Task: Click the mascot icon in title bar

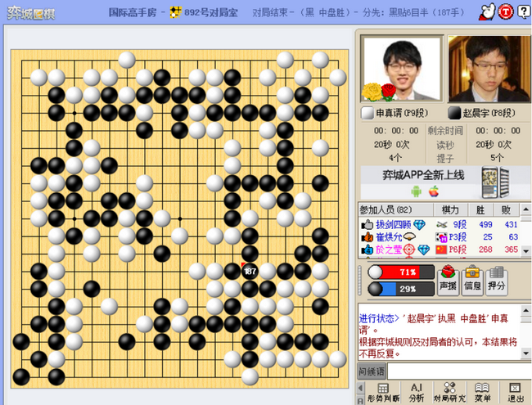Action: [x=487, y=12]
